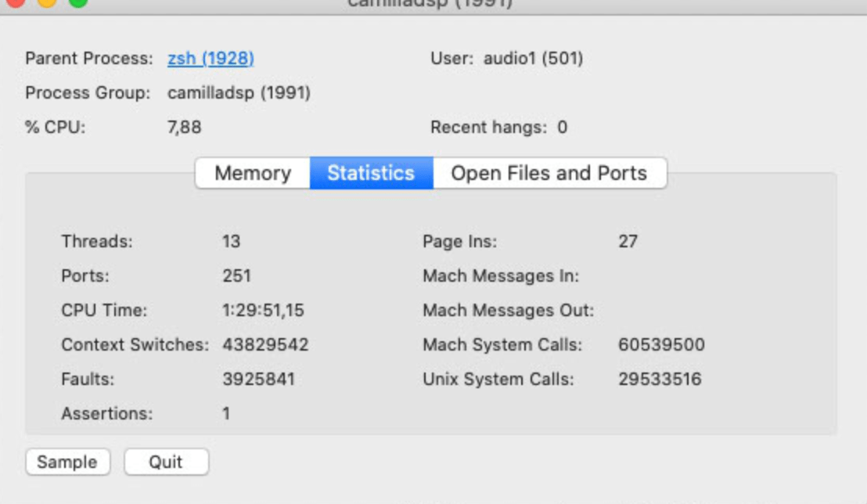
Task: Select the Statistics tab
Action: click(x=371, y=173)
